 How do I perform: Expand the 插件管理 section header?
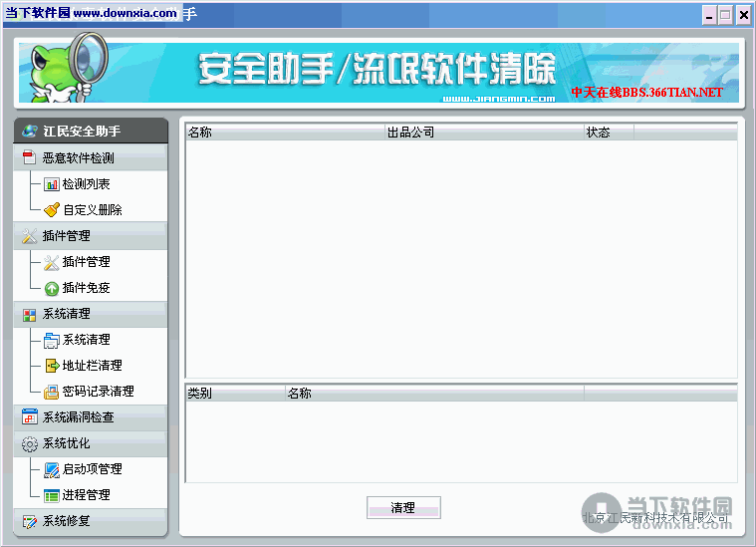(90, 235)
